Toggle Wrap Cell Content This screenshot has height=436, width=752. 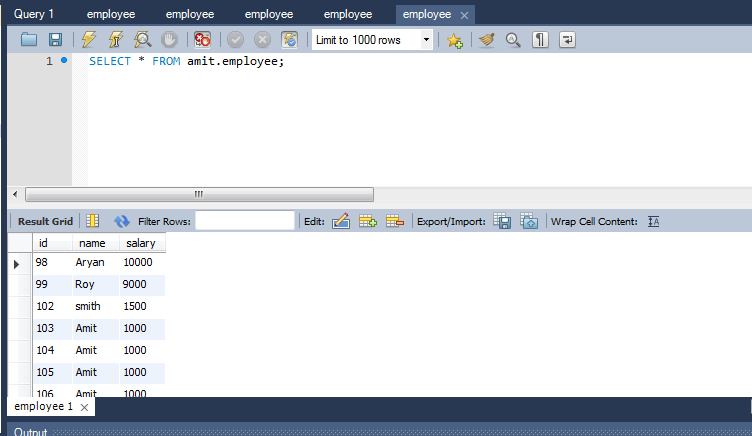(x=654, y=221)
